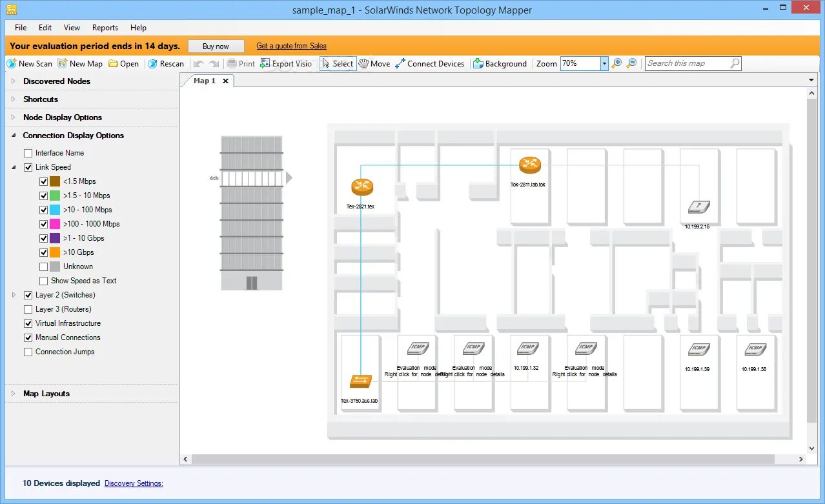The height and width of the screenshot is (504, 825).
Task: Open the Discovery Settings link
Action: pyautogui.click(x=134, y=483)
